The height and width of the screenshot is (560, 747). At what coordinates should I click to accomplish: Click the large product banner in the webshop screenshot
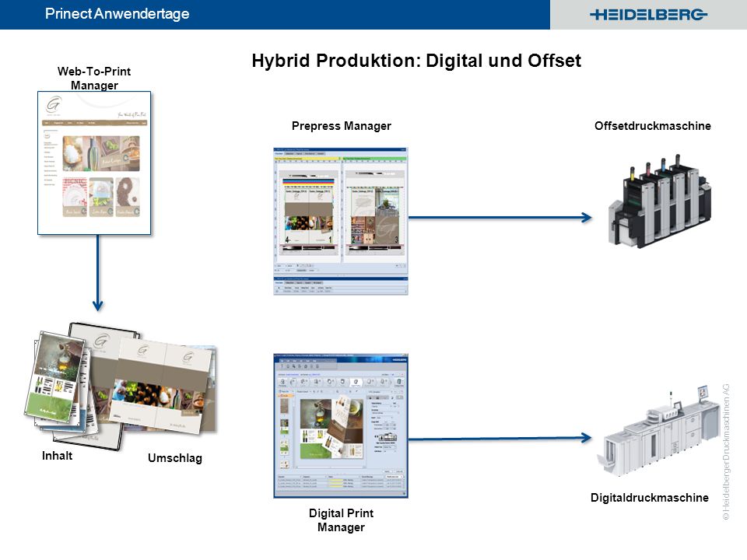tap(101, 153)
